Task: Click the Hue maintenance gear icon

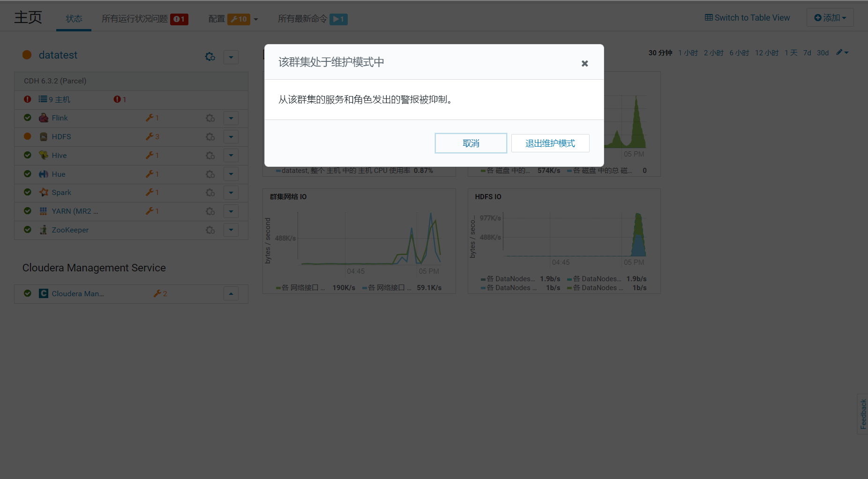Action: click(x=210, y=174)
